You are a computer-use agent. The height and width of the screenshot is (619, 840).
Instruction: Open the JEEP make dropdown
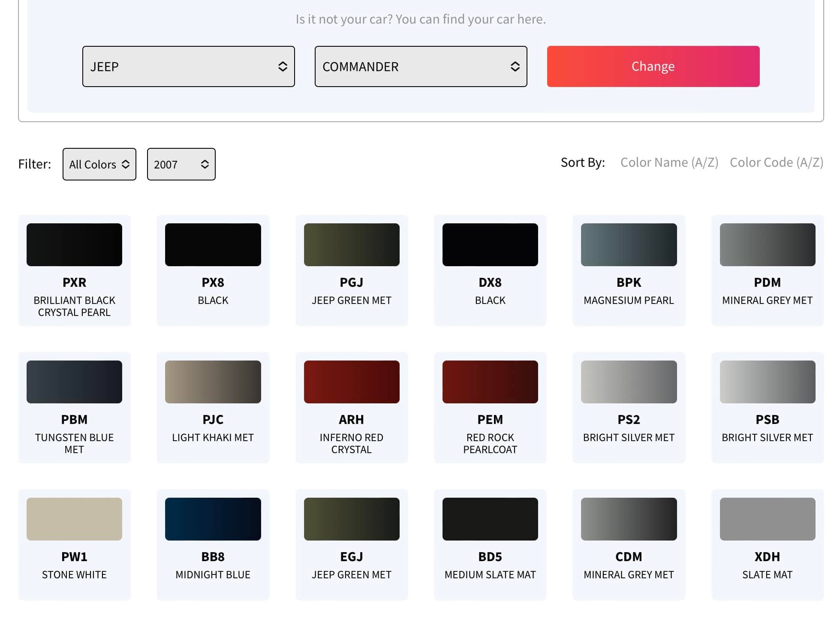coord(188,66)
